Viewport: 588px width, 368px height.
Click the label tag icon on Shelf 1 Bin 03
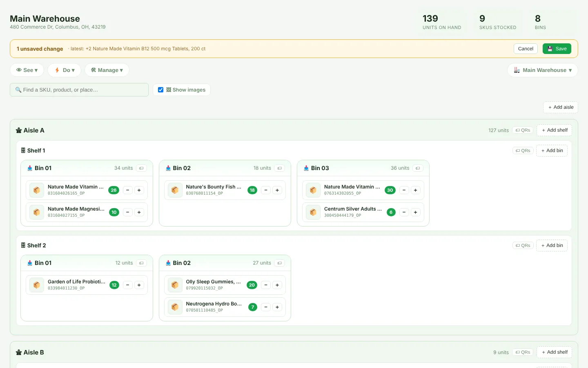coord(418,168)
